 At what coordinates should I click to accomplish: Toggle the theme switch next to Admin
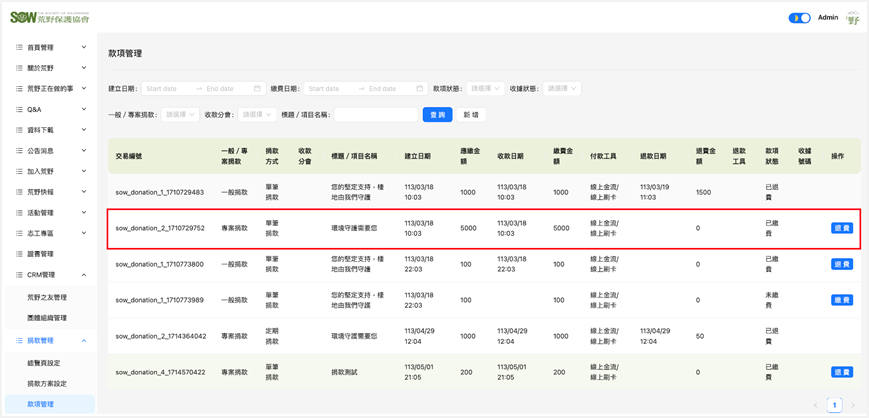pyautogui.click(x=799, y=18)
